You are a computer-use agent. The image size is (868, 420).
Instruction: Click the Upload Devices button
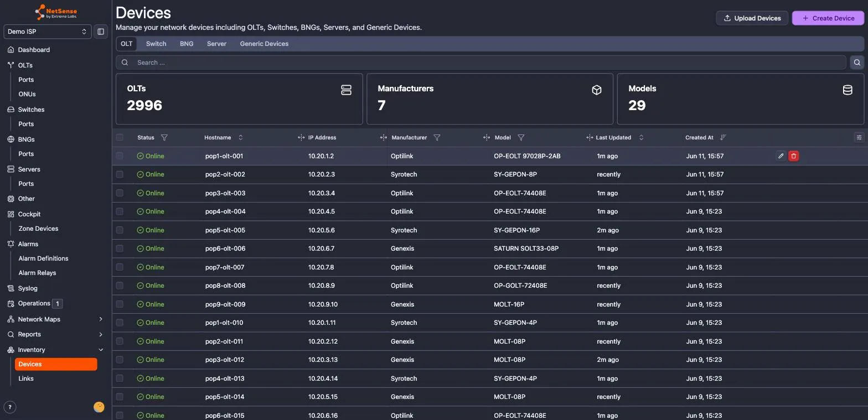pyautogui.click(x=752, y=18)
